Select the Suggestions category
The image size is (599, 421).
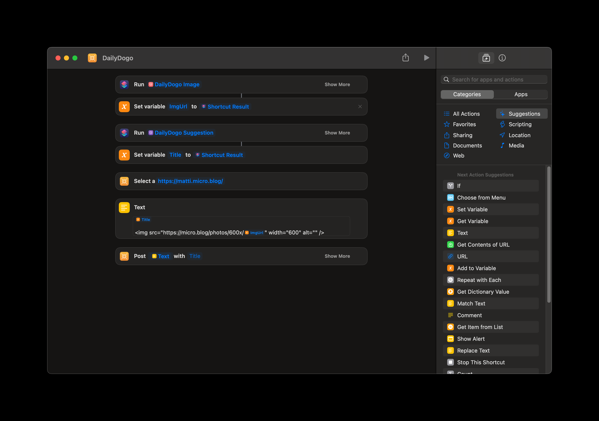pyautogui.click(x=521, y=114)
